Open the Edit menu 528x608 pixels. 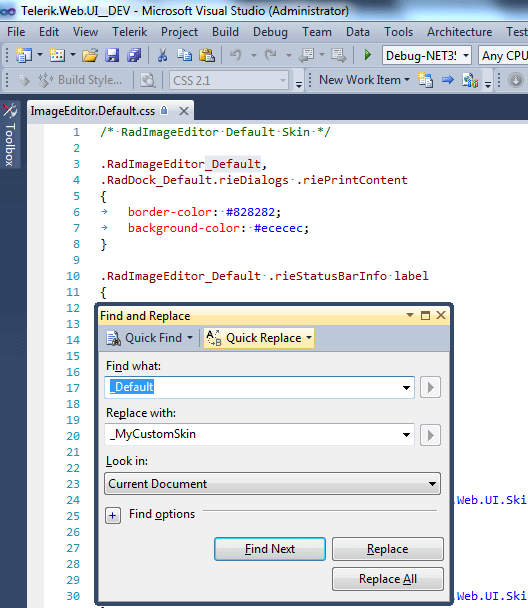pyautogui.click(x=49, y=32)
